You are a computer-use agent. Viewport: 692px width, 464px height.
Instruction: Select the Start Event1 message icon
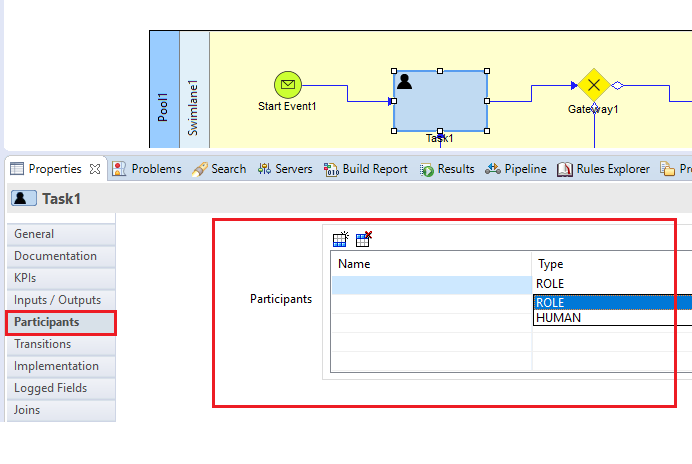tap(288, 84)
